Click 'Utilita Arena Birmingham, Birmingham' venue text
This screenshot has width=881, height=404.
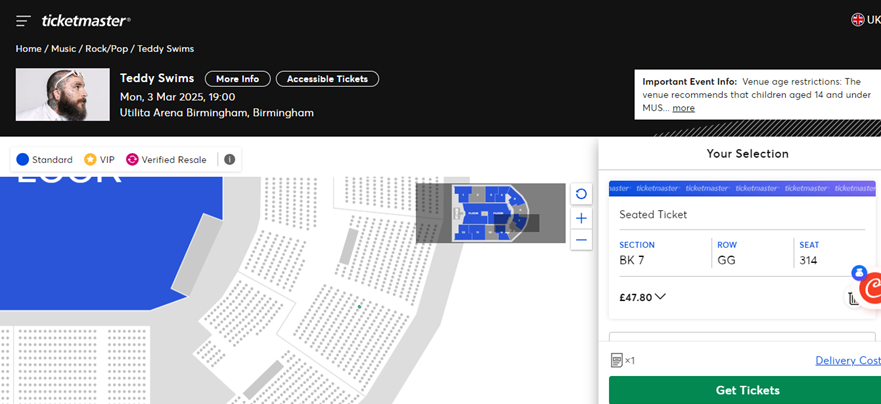(217, 113)
